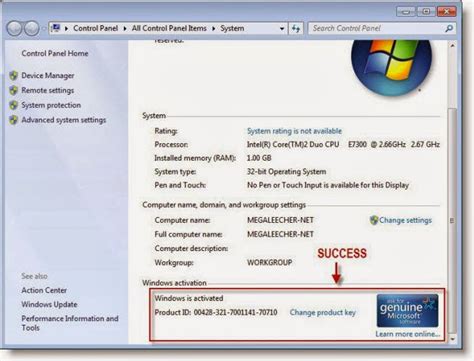Click the Full computer name value

(x=280, y=234)
